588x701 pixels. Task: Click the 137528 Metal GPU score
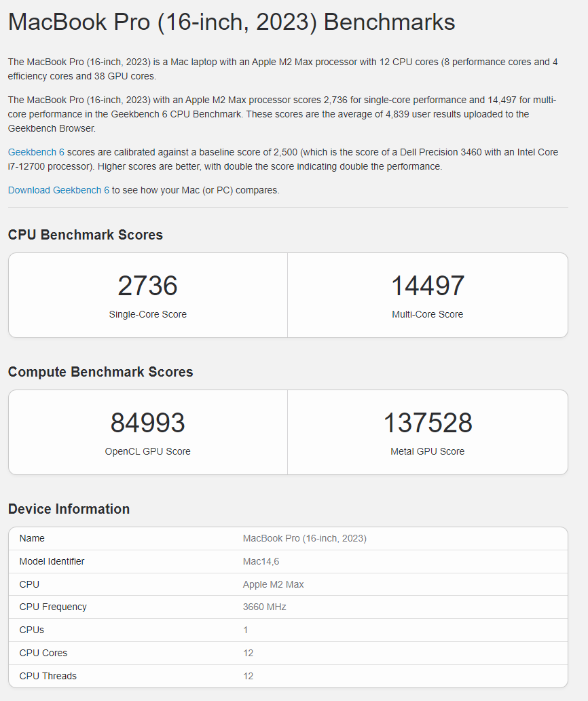pos(428,423)
